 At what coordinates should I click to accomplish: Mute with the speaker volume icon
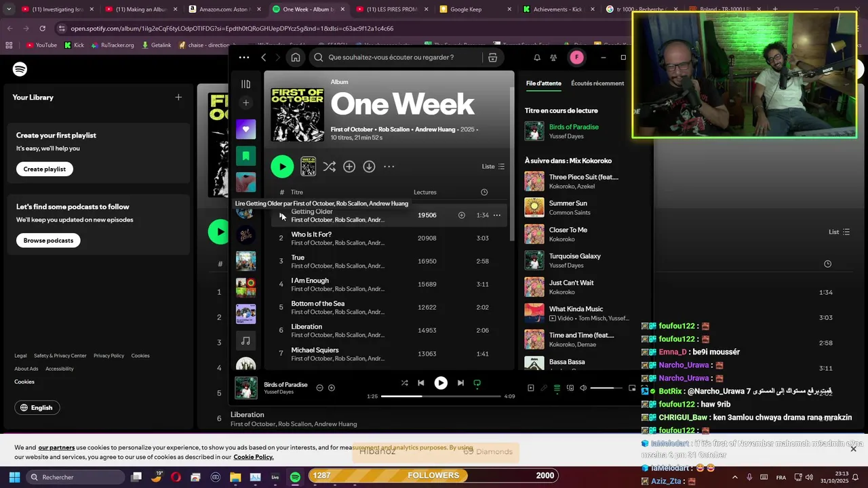(583, 388)
